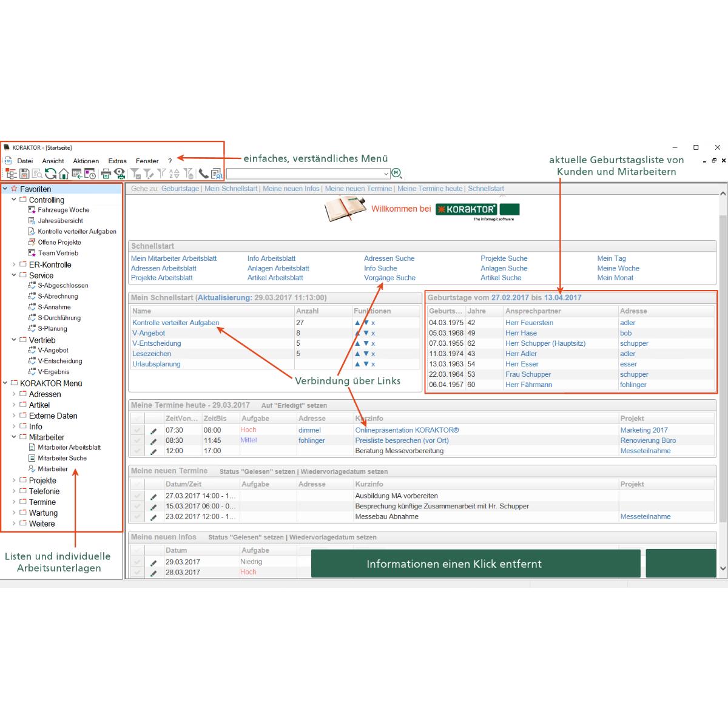
Task: Open the Aktionen menu
Action: pos(86,161)
